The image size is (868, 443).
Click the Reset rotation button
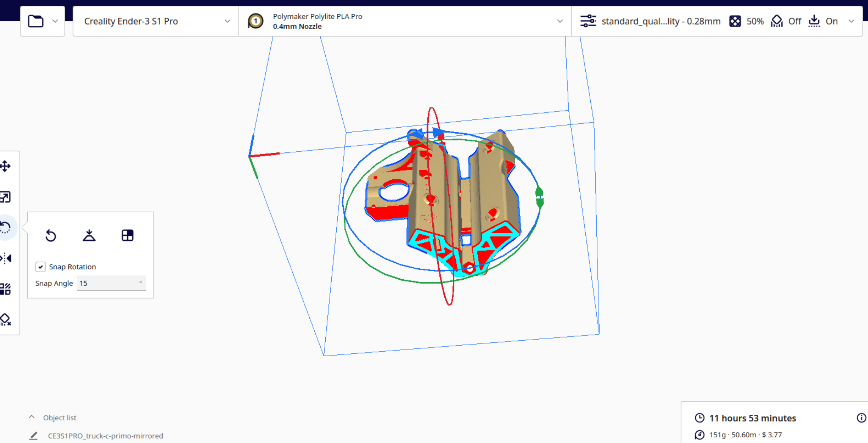[51, 235]
